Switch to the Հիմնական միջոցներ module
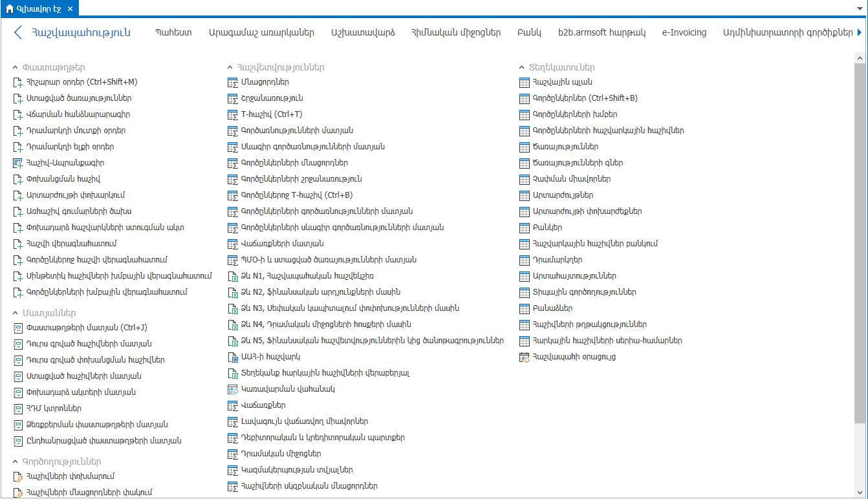Image resolution: width=868 pixels, height=499 pixels. click(455, 32)
